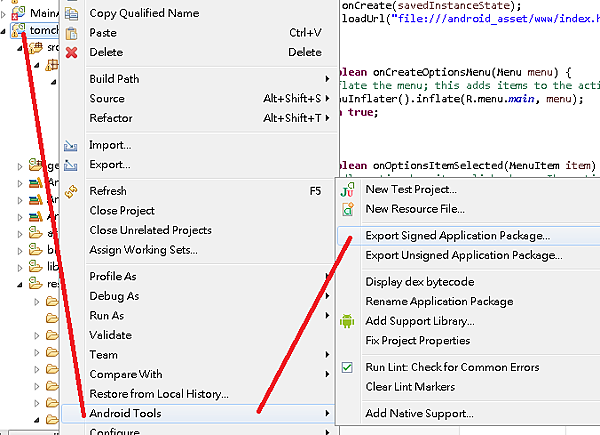Screen dimensions: 600x435
Task: Collapse the tomch project node
Action: click(3, 31)
